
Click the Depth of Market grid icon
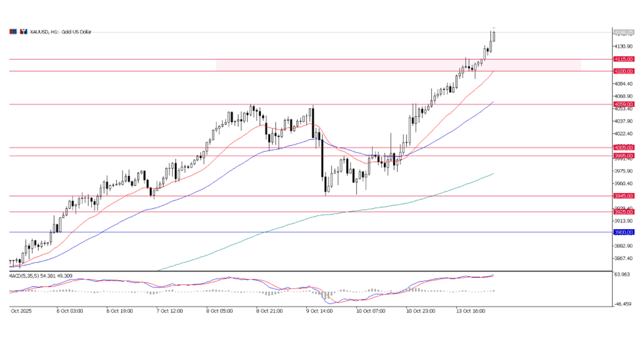[13, 32]
